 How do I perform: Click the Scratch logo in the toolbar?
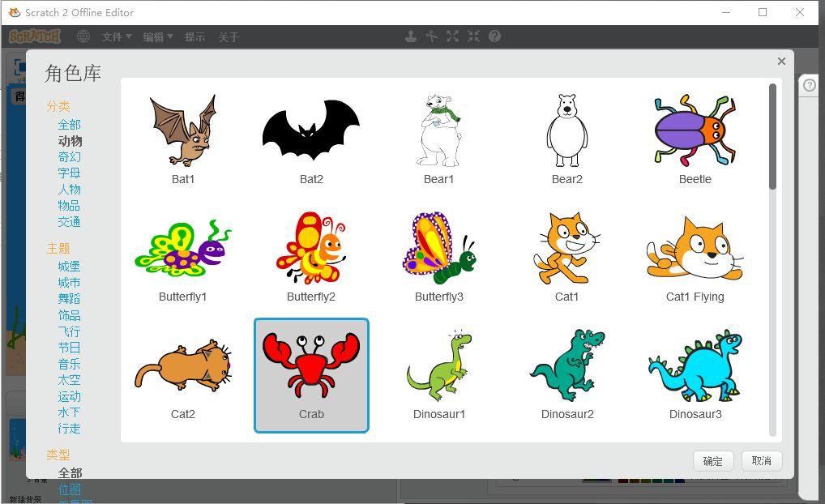[x=35, y=36]
